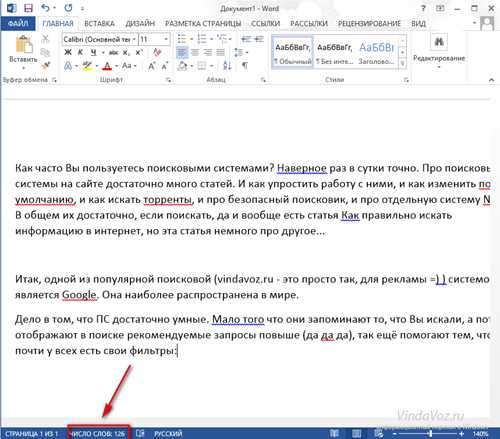Apply the Обычный (Normal) style
The image size is (500, 439).
click(292, 53)
